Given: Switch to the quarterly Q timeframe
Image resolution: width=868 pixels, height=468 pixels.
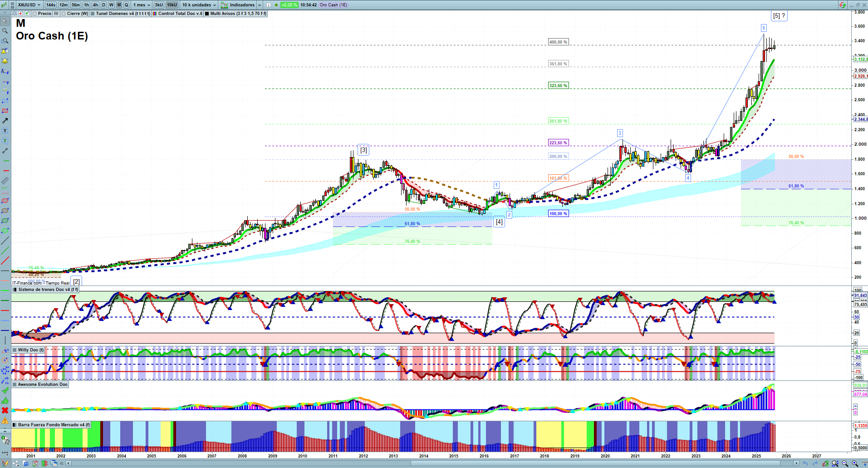Looking at the screenshot, I should click(x=126, y=5).
